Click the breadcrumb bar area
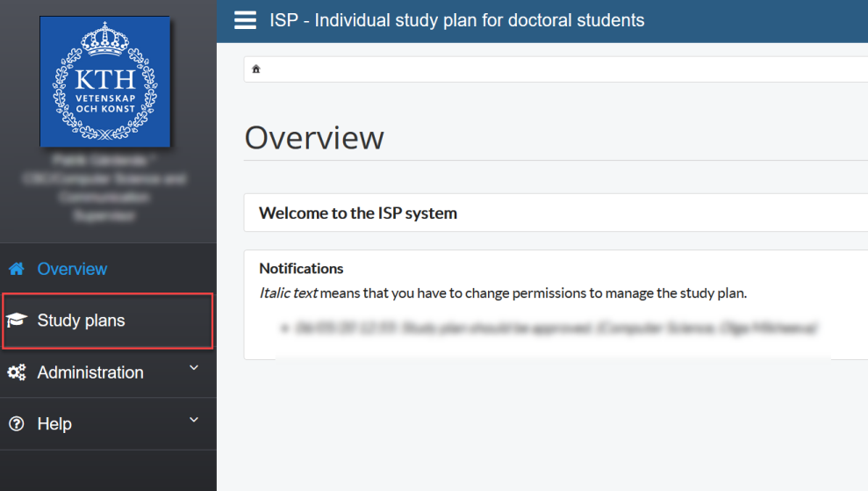Screen dimensions: 868x491 [x=556, y=69]
